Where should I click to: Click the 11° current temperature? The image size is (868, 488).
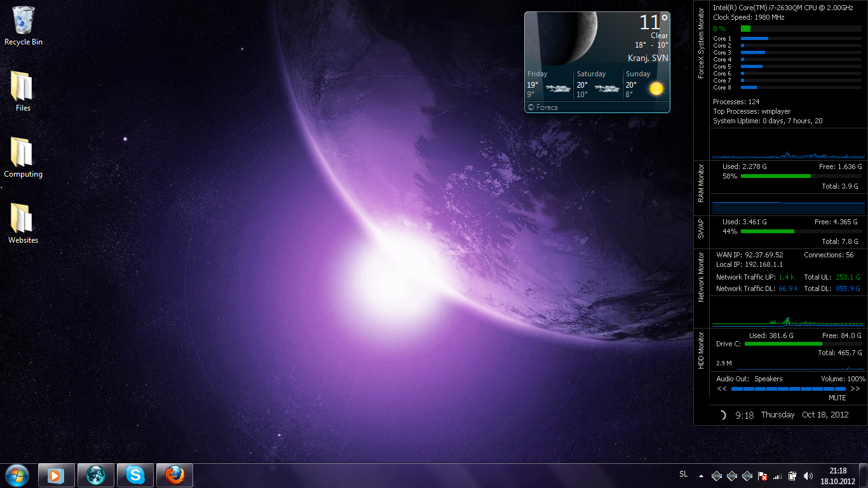(654, 23)
